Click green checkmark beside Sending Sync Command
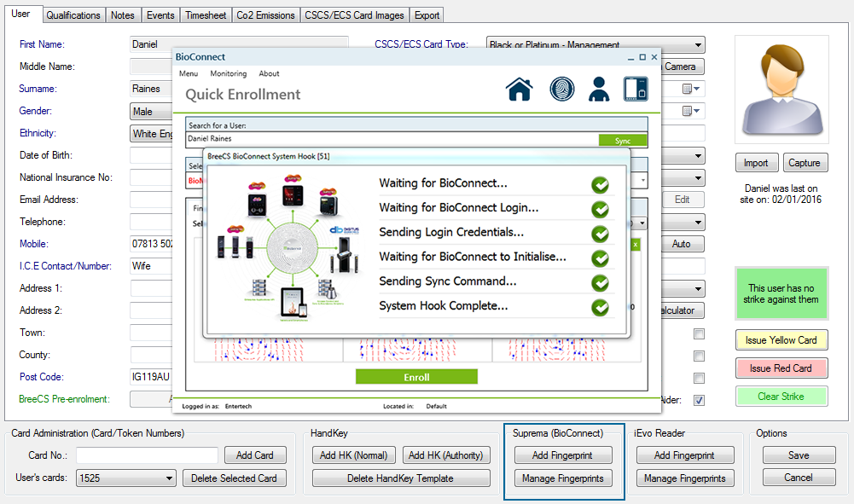This screenshot has height=504, width=854. (601, 282)
